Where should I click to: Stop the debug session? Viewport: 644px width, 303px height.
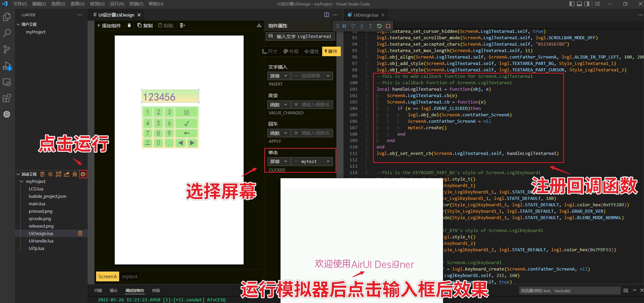(x=388, y=26)
